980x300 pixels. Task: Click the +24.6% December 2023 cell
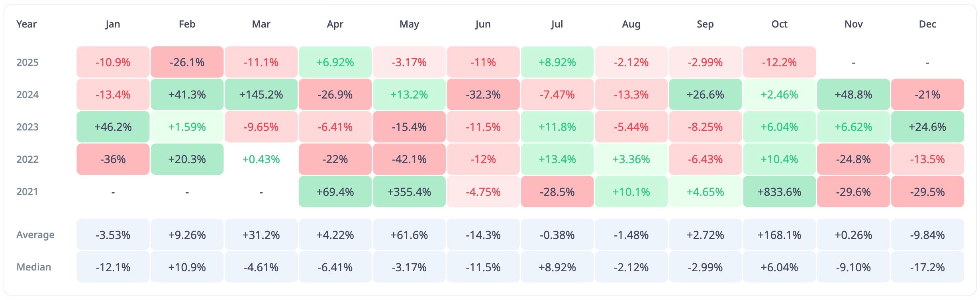927,127
